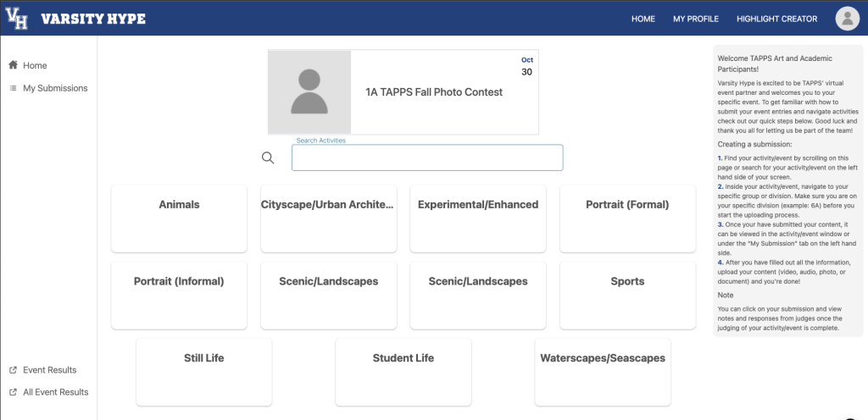This screenshot has height=420, width=868.
Task: Open My Submissions in the sidebar
Action: pos(55,88)
